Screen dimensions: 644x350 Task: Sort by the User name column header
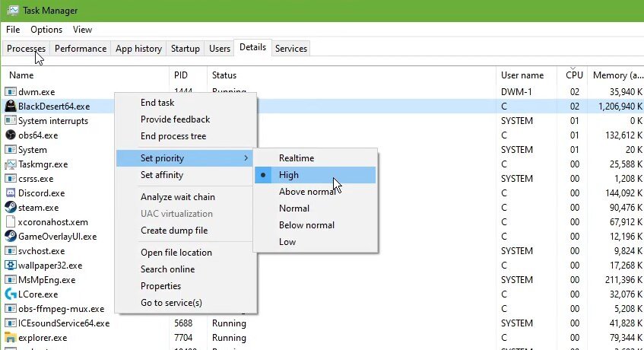pos(526,75)
